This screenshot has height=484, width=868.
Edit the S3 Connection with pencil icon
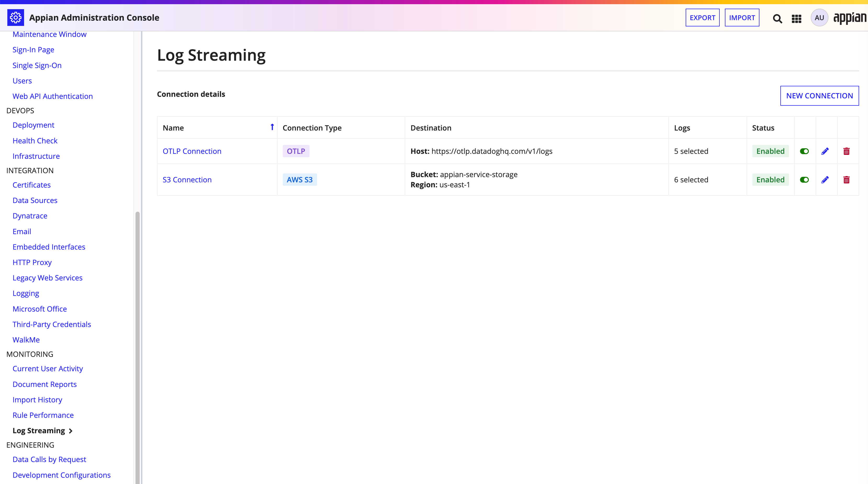(825, 180)
